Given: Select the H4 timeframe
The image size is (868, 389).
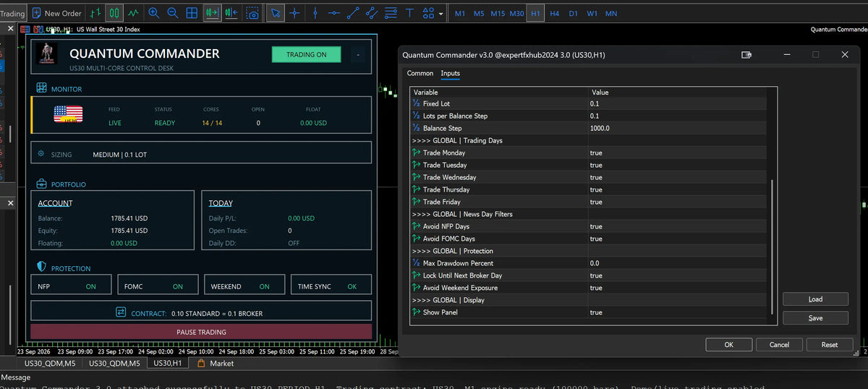Looking at the screenshot, I should click(554, 13).
